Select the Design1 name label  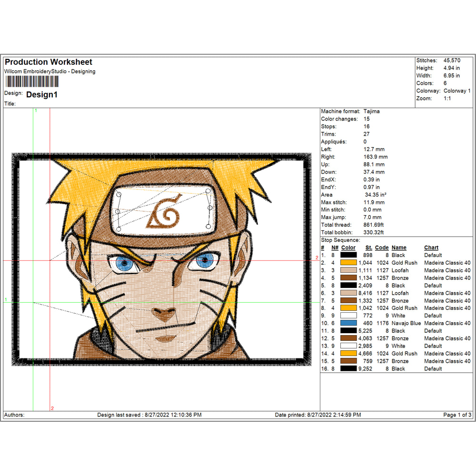pyautogui.click(x=42, y=95)
